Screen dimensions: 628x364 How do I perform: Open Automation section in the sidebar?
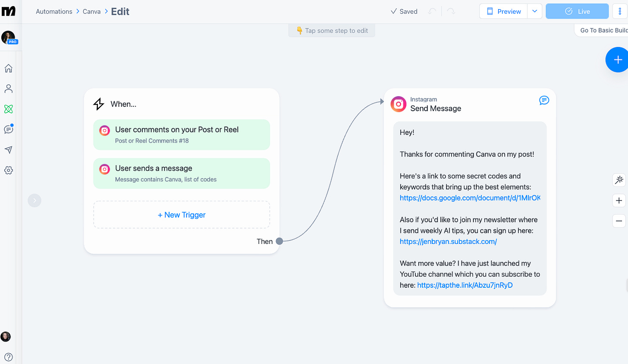click(8, 109)
